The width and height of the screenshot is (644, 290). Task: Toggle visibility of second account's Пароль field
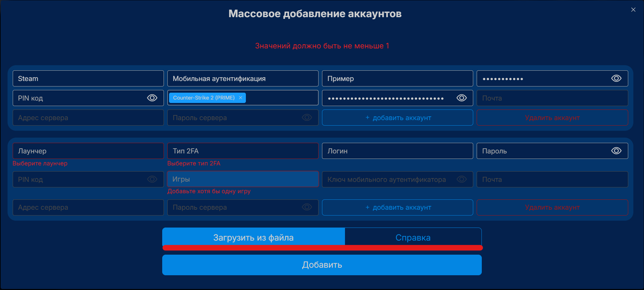(616, 151)
